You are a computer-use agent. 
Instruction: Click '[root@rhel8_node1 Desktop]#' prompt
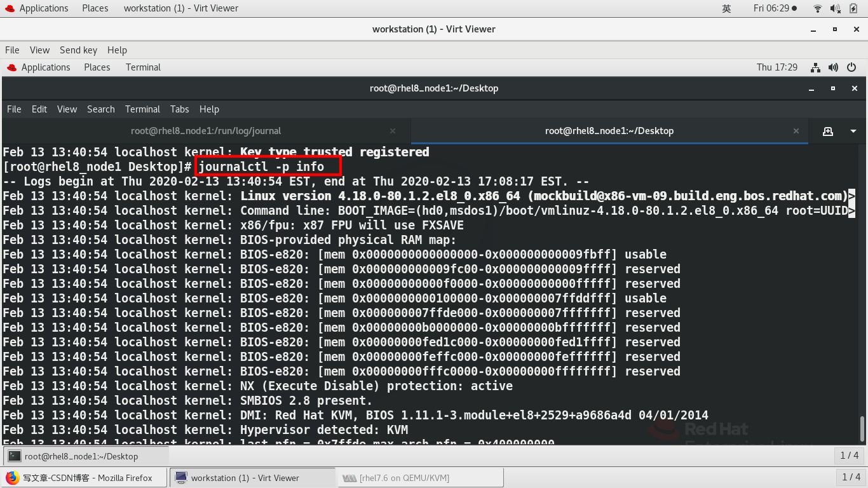point(97,167)
